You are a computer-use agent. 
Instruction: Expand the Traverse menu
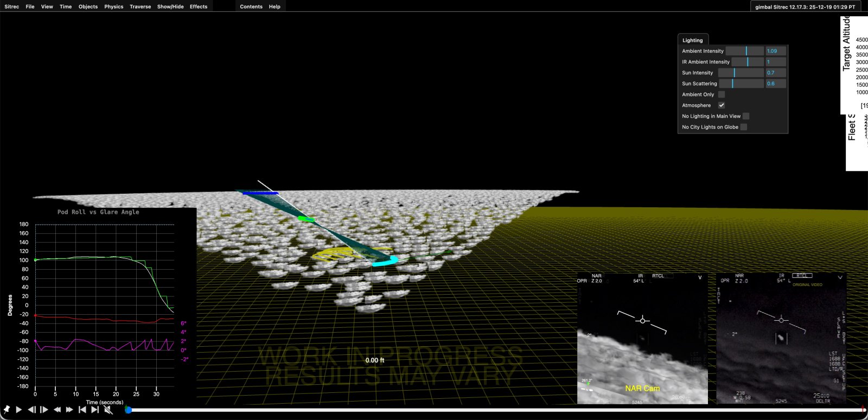(140, 7)
